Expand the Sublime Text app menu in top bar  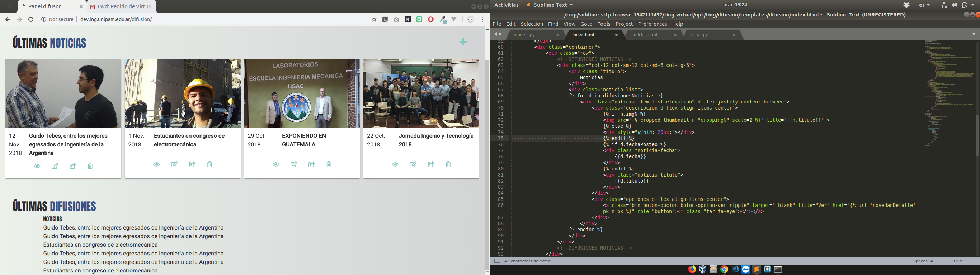click(x=550, y=5)
